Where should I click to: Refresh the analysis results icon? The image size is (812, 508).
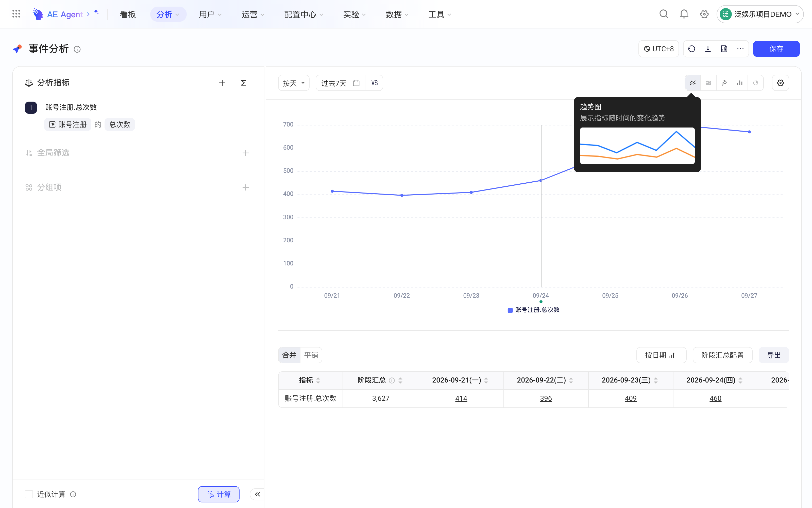(691, 49)
